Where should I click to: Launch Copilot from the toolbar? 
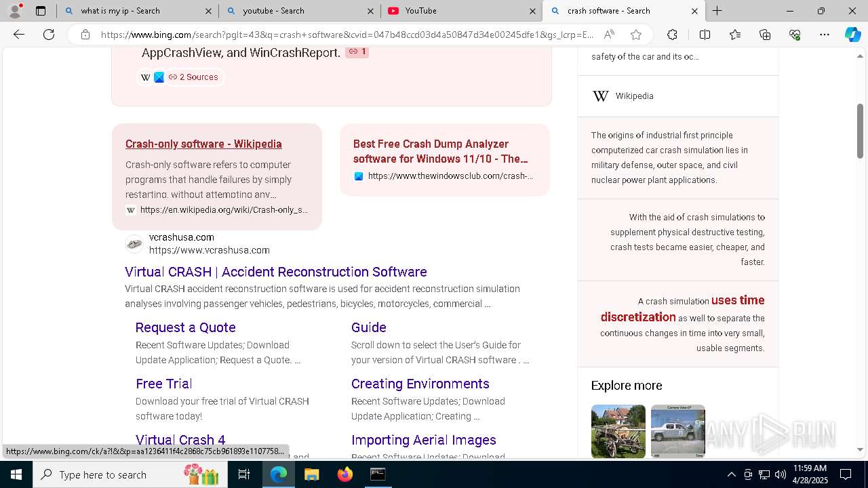tap(852, 35)
